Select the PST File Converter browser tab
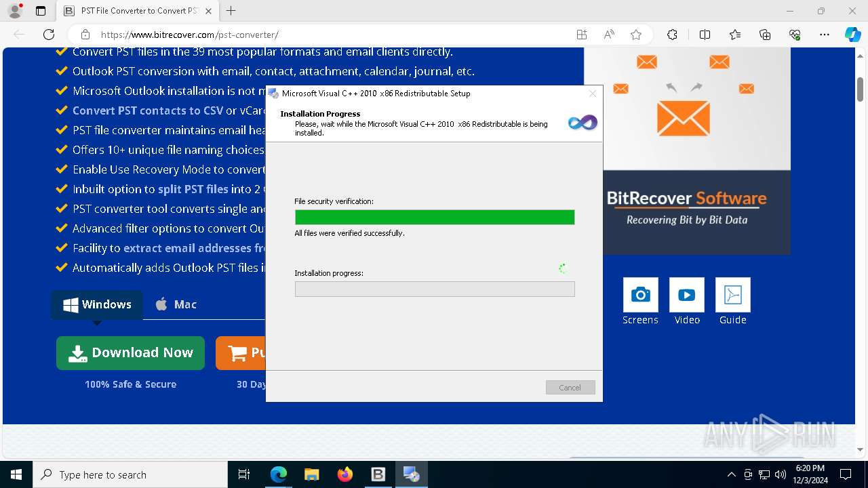The width and height of the screenshot is (868, 488). coord(137,12)
